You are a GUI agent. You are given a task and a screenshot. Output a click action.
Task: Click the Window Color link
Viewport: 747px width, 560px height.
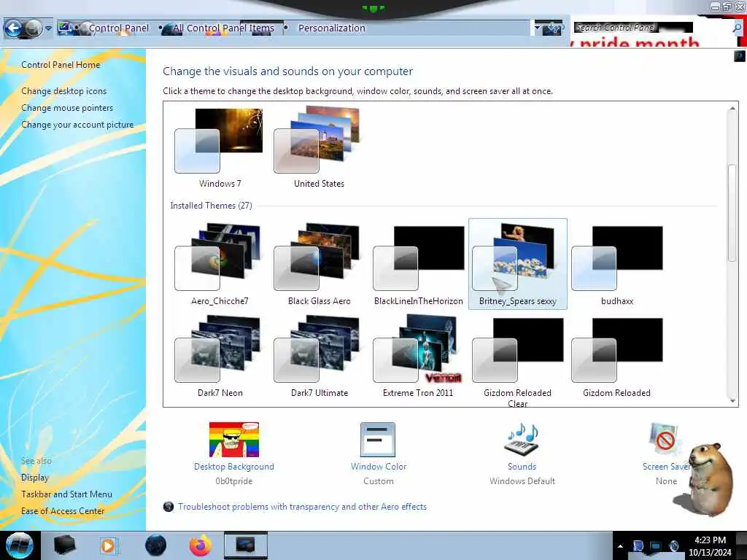point(379,467)
